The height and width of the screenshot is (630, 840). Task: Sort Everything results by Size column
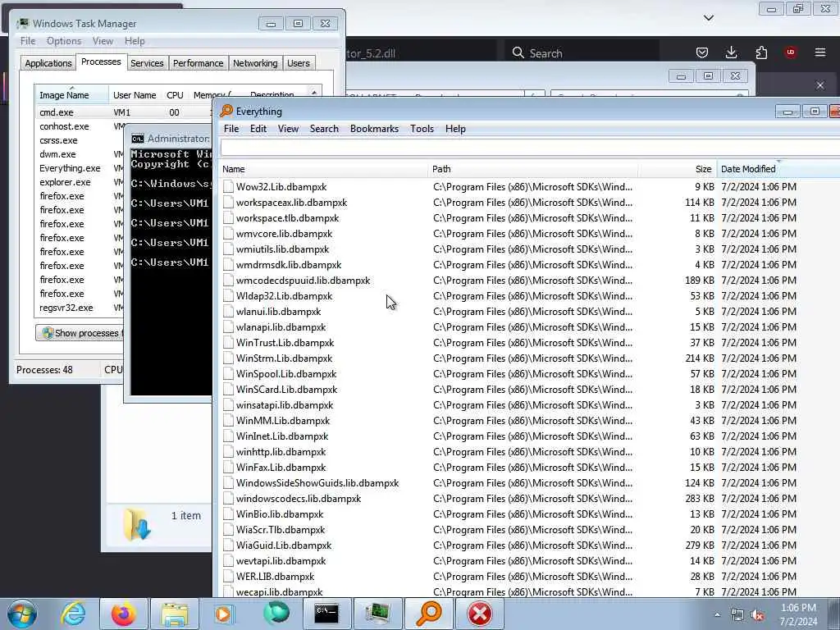click(x=677, y=169)
